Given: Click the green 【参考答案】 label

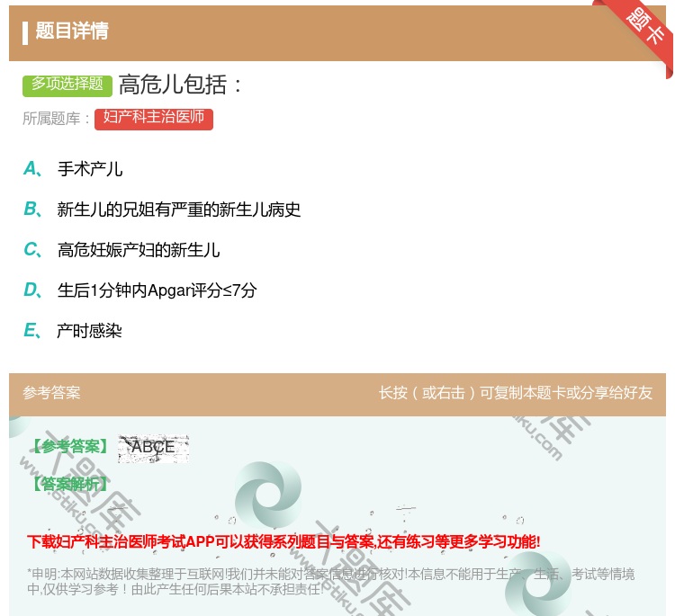Looking at the screenshot, I should click(71, 446).
